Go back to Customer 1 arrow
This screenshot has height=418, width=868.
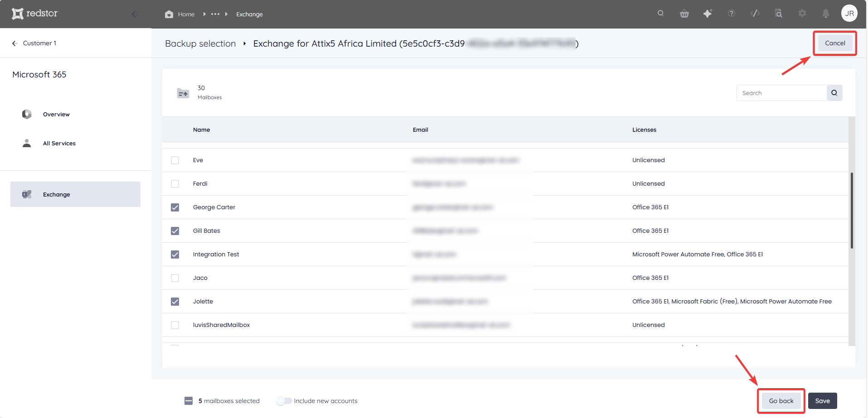point(15,43)
